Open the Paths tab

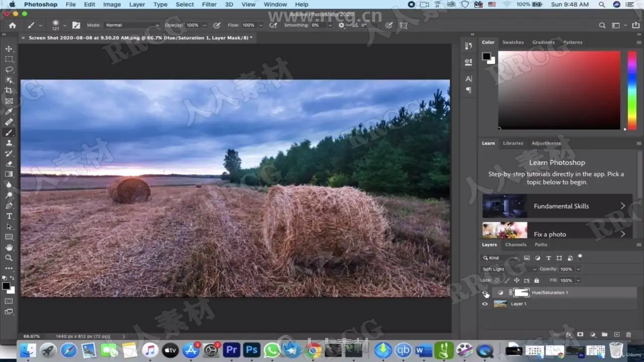541,245
